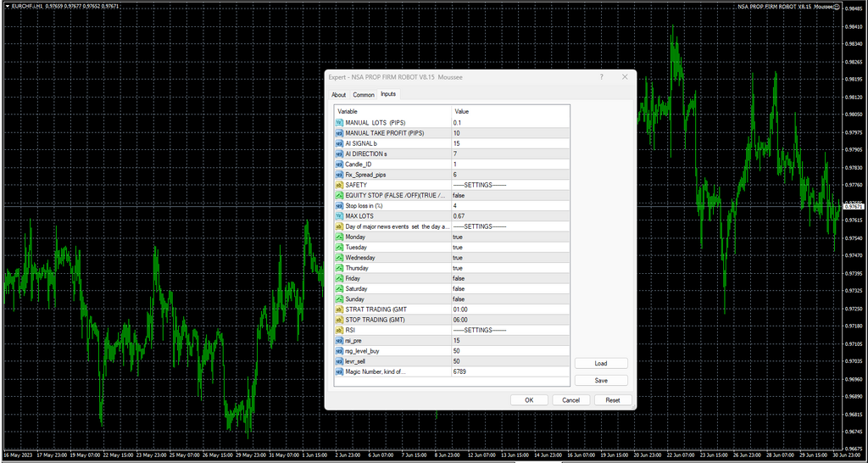Click the Stop loss in (%) row icon
The image size is (868, 463).
(339, 205)
